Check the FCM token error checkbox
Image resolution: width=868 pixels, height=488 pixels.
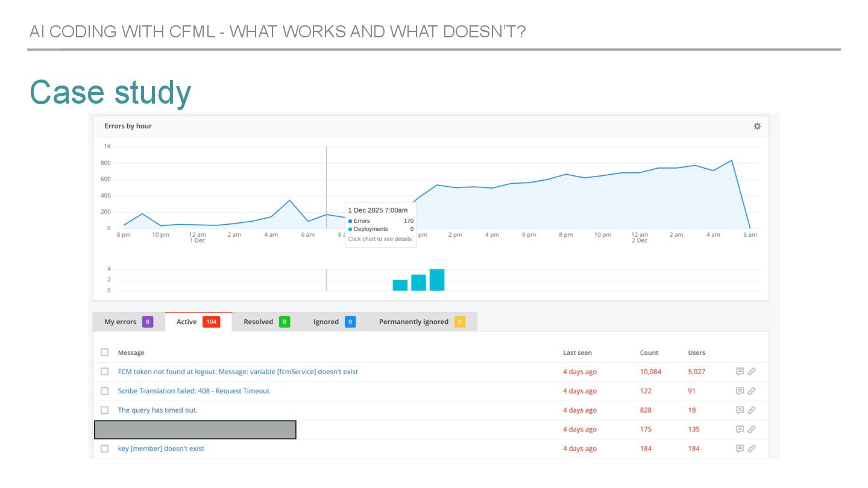click(x=105, y=372)
